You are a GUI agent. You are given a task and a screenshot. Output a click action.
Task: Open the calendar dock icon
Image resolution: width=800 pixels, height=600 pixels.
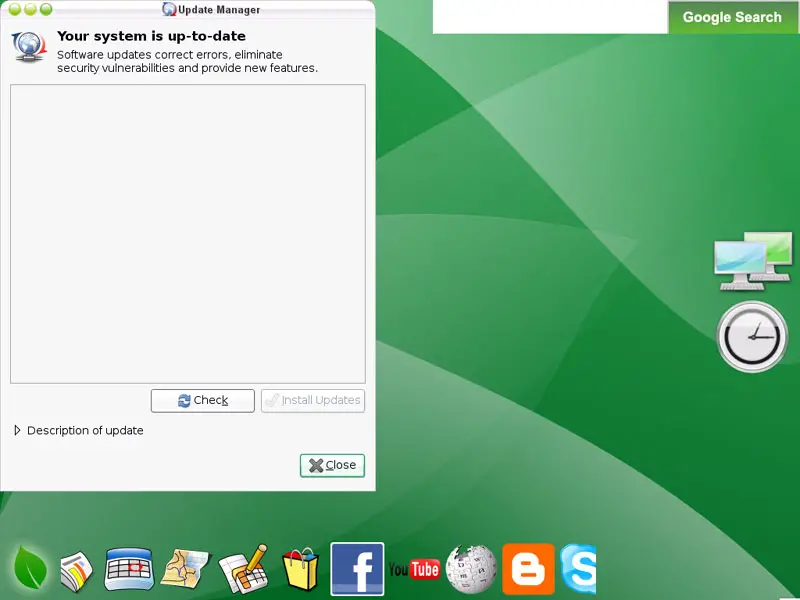point(129,569)
